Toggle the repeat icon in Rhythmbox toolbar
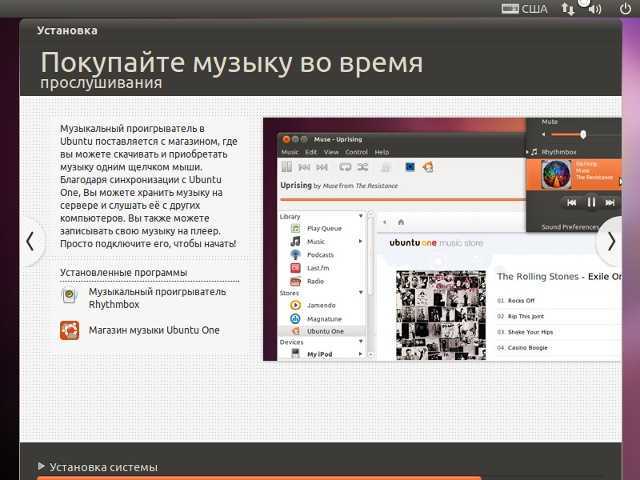 click(345, 167)
